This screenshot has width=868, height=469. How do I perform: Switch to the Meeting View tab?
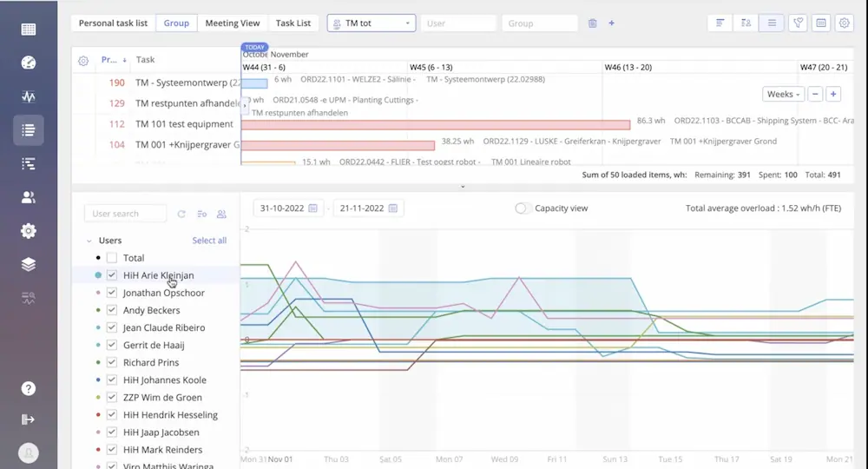232,23
